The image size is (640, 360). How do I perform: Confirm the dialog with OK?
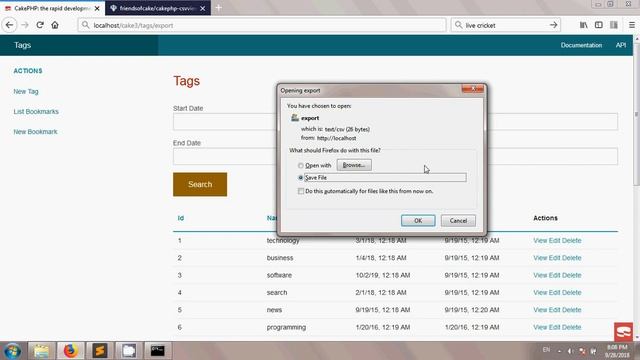(x=418, y=220)
